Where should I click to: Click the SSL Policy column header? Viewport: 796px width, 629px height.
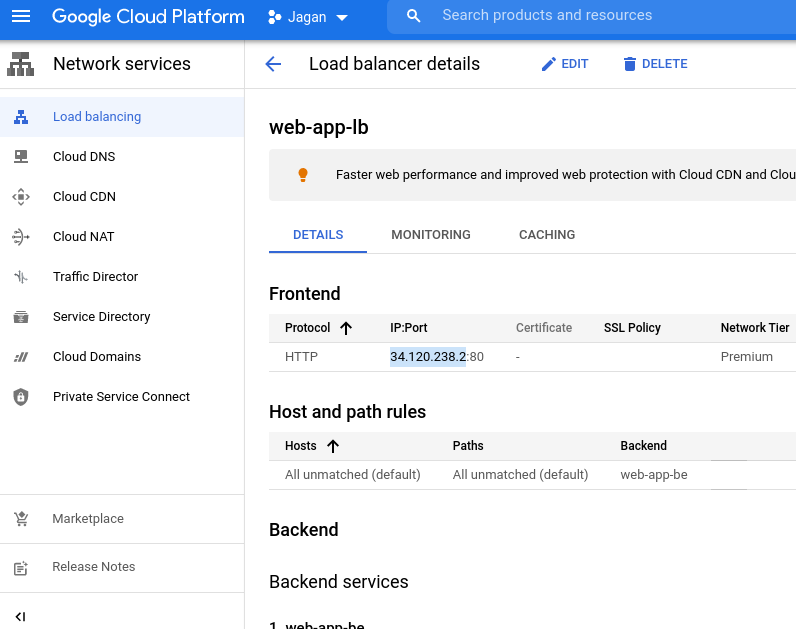[x=632, y=328]
